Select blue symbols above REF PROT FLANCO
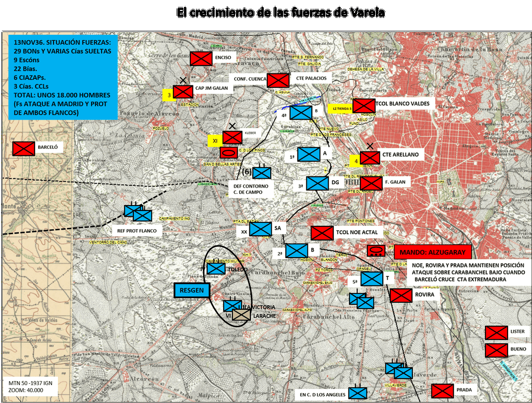532x403 pixels. pyautogui.click(x=138, y=212)
